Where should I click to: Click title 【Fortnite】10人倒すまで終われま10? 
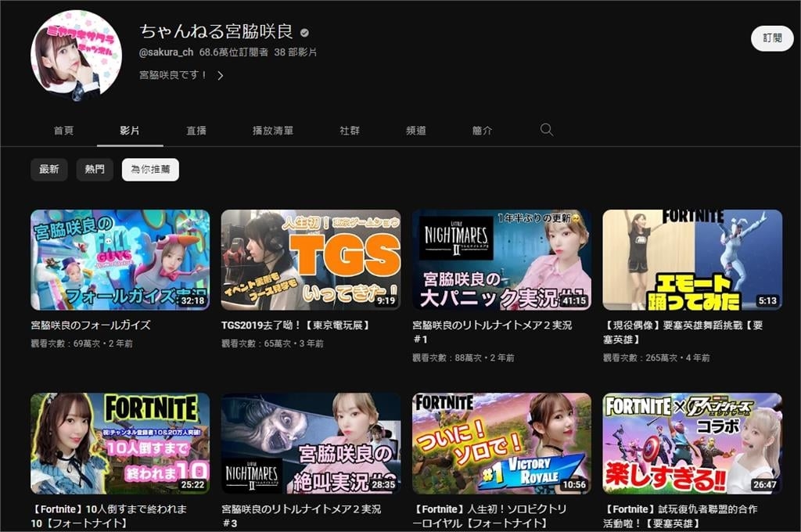point(109,516)
